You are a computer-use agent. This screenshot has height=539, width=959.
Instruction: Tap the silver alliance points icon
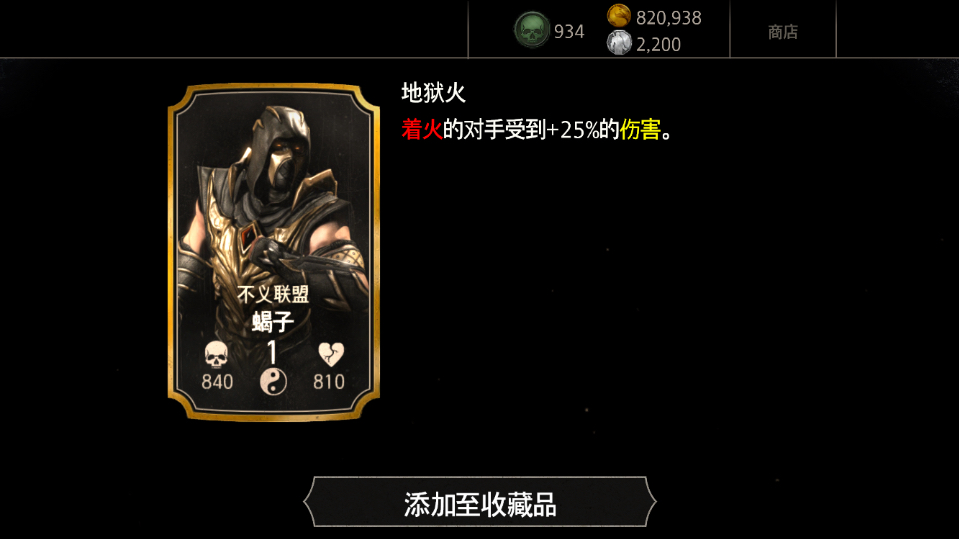[x=618, y=43]
